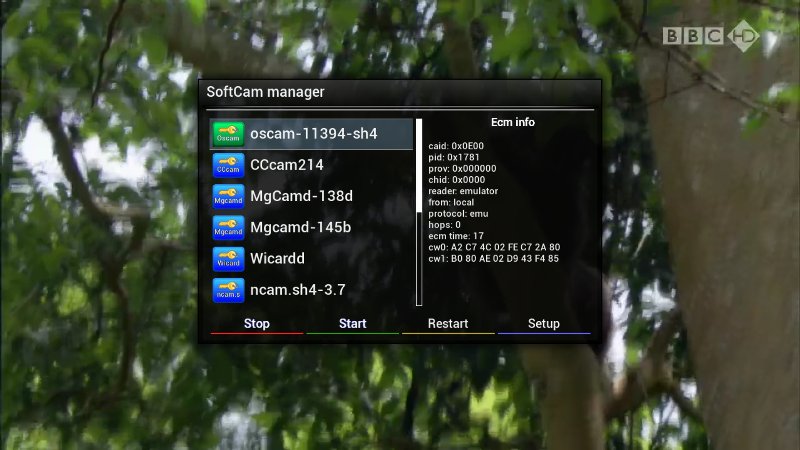Click the ncam.s key icon

coord(228,290)
